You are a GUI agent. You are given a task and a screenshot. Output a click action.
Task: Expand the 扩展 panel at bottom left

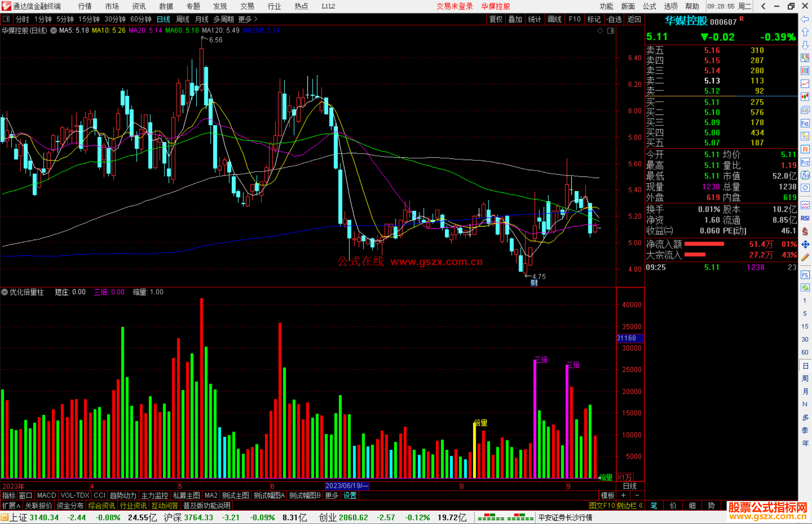tap(11, 506)
